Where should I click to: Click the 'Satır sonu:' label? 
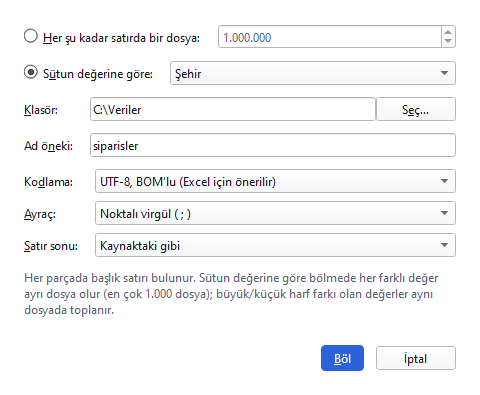click(51, 246)
